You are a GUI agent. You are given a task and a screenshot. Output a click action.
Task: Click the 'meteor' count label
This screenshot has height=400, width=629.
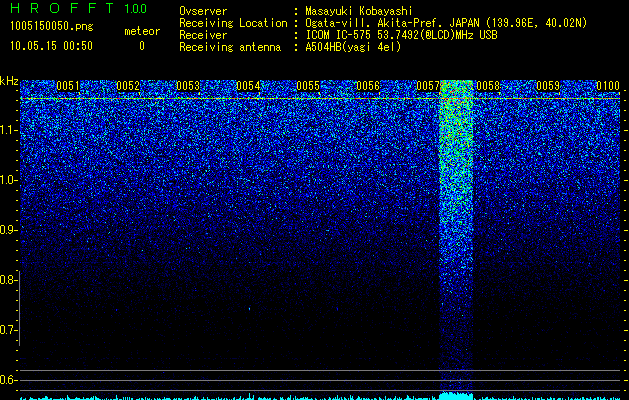142,31
